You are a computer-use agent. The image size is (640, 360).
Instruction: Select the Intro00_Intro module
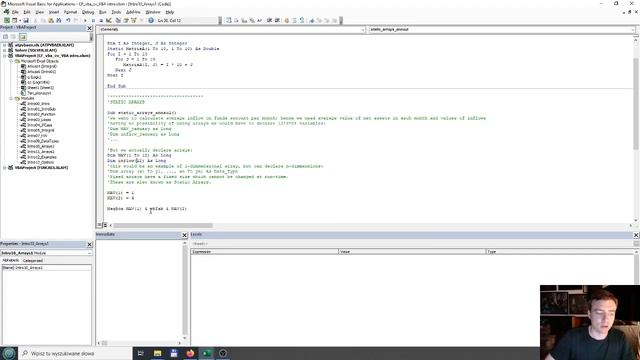(x=38, y=104)
